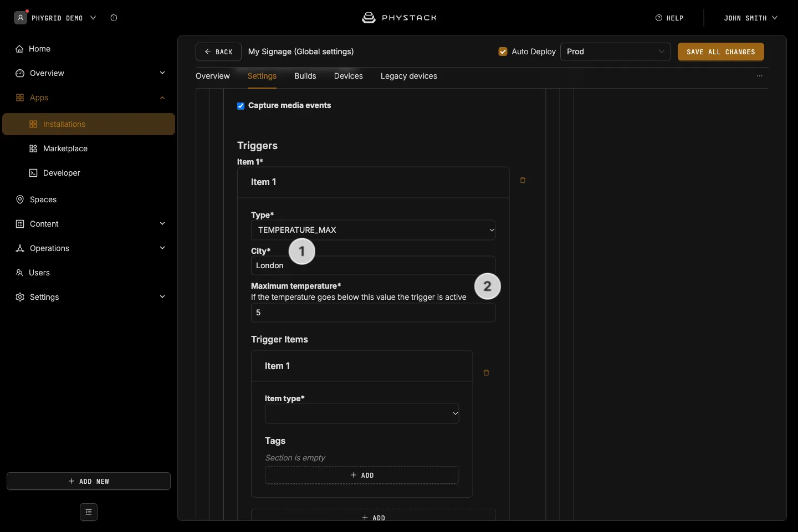The image size is (798, 532).
Task: Open Developer under Apps
Action: click(89, 173)
